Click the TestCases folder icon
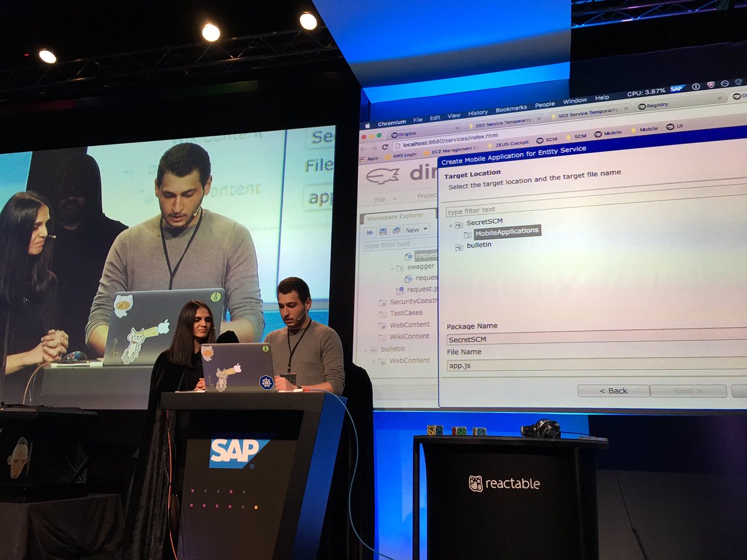Image resolution: width=747 pixels, height=560 pixels. (383, 314)
